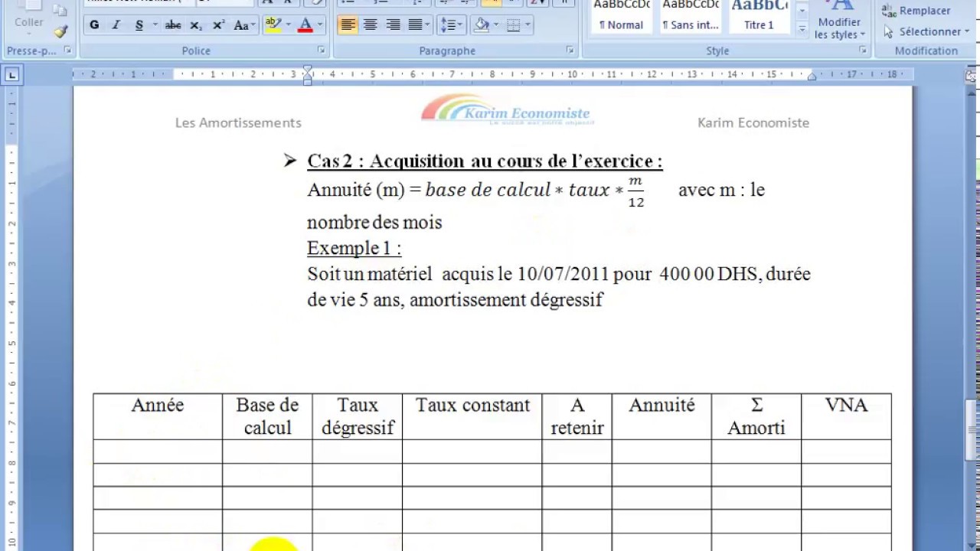Open line spacing options
This screenshot has width=980, height=551.
pyautogui.click(x=451, y=25)
